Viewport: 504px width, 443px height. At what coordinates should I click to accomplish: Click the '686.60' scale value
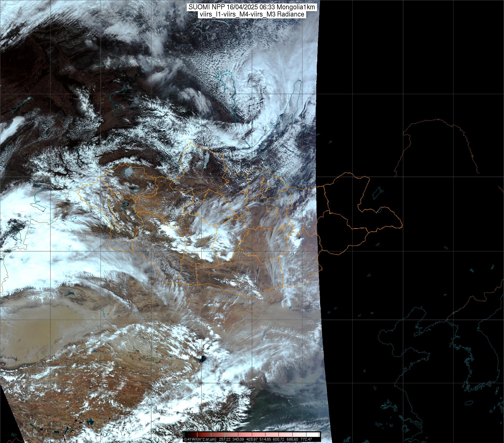[x=292, y=440]
